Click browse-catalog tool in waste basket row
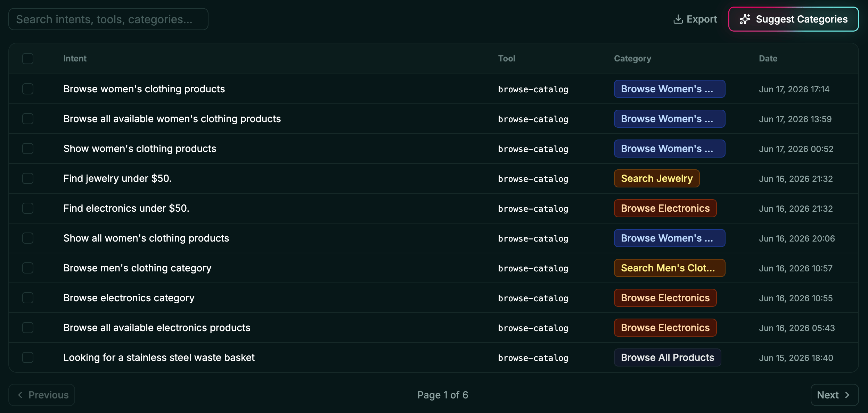 (533, 358)
